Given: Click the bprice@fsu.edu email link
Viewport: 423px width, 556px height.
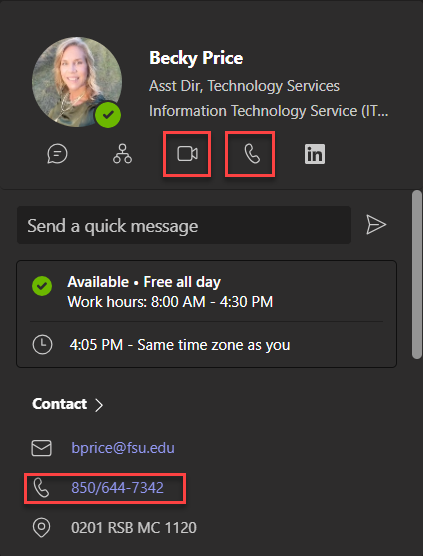Looking at the screenshot, I should pos(123,448).
